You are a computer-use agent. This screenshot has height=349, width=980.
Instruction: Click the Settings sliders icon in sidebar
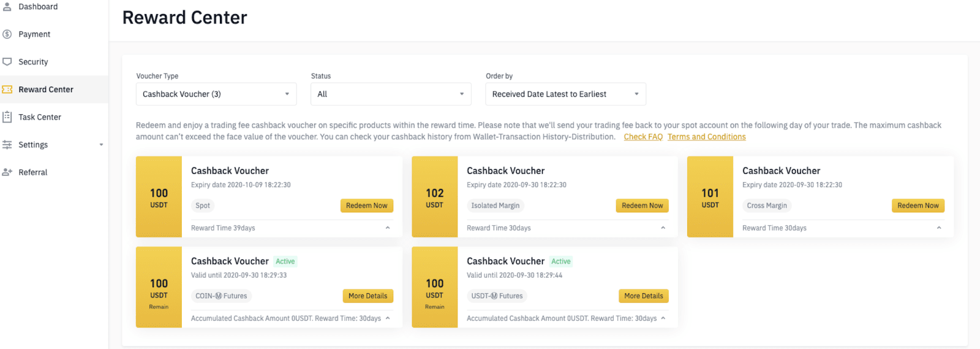pos(7,145)
